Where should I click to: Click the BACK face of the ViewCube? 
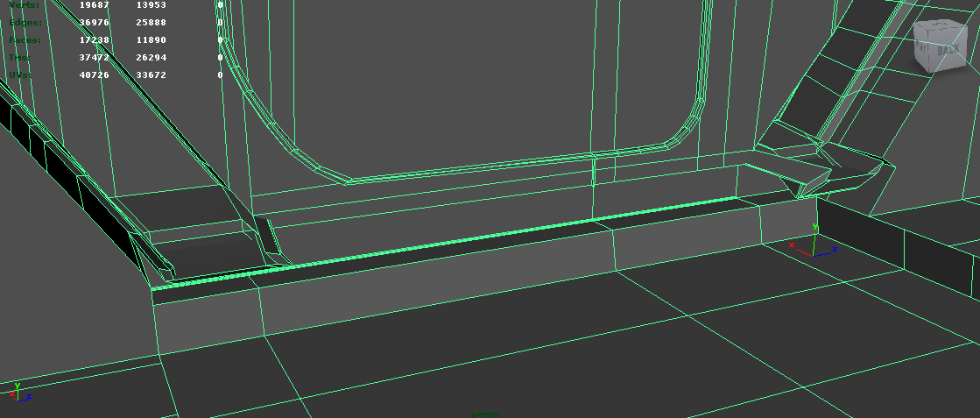click(x=948, y=52)
